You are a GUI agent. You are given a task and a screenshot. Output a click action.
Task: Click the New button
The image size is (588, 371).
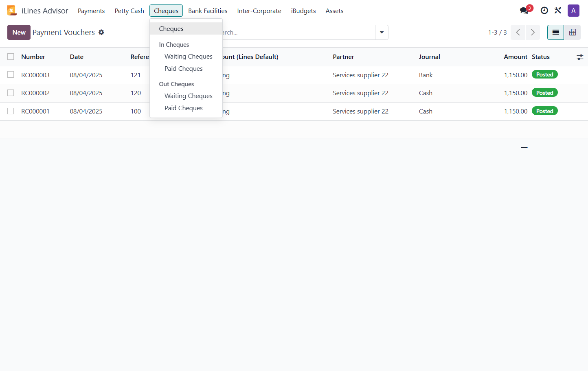tap(19, 33)
